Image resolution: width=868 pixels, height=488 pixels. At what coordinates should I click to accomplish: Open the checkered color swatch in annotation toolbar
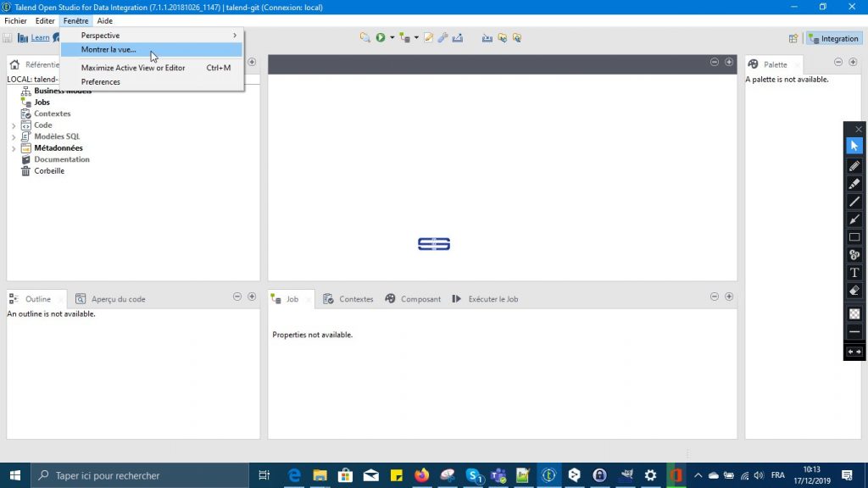[x=854, y=313]
